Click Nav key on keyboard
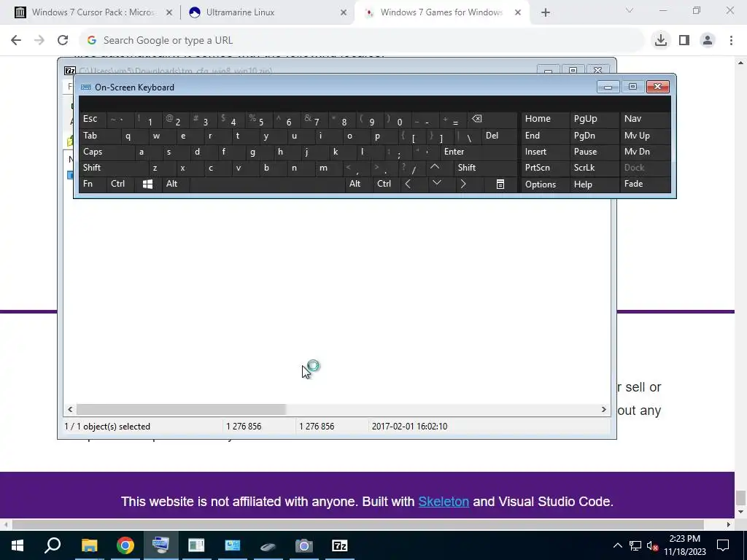 click(x=645, y=119)
